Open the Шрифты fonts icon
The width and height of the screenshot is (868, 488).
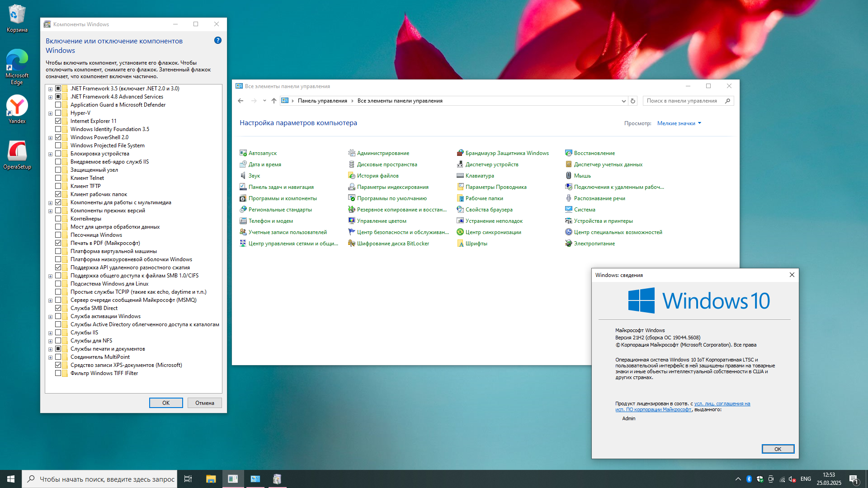pyautogui.click(x=460, y=244)
